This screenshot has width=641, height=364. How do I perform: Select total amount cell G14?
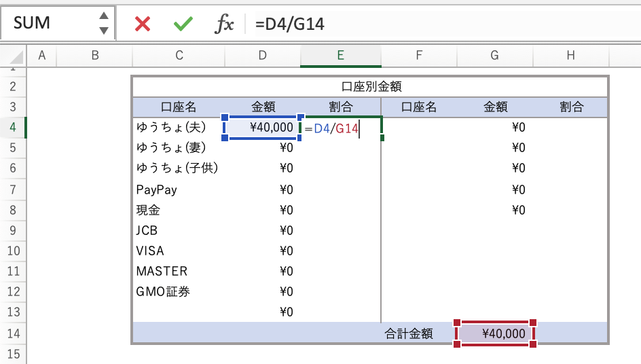point(495,333)
